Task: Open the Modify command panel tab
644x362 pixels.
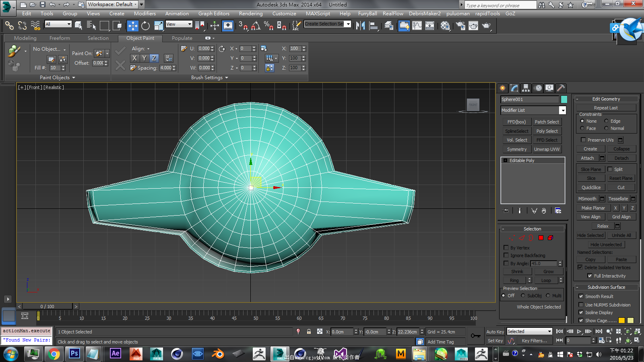Action: click(514, 88)
